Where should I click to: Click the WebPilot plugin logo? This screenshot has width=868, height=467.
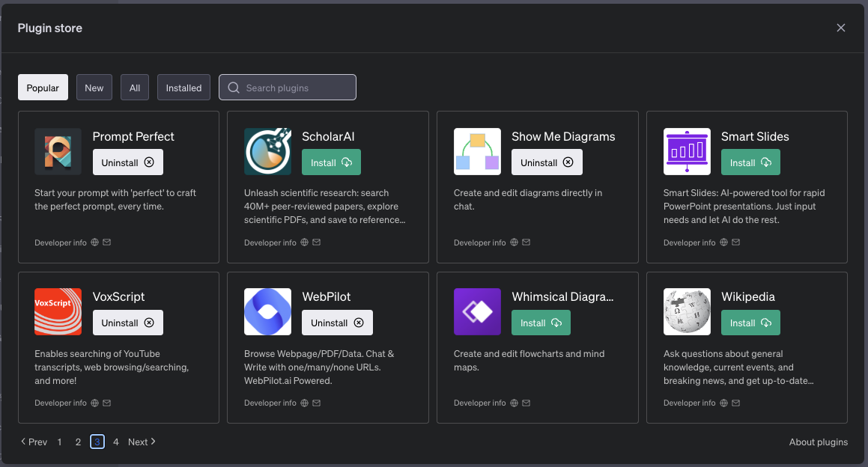pyautogui.click(x=267, y=311)
